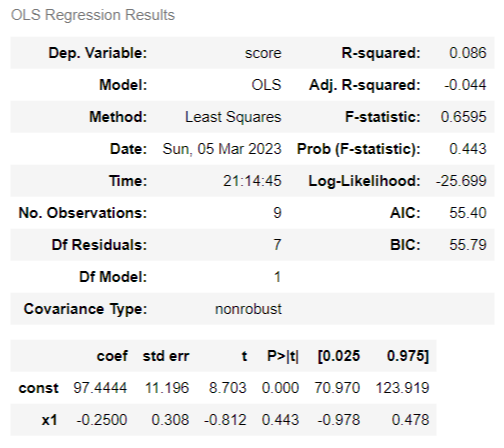Click the 'Time:' label
The width and height of the screenshot is (504, 448).
pyautogui.click(x=128, y=181)
